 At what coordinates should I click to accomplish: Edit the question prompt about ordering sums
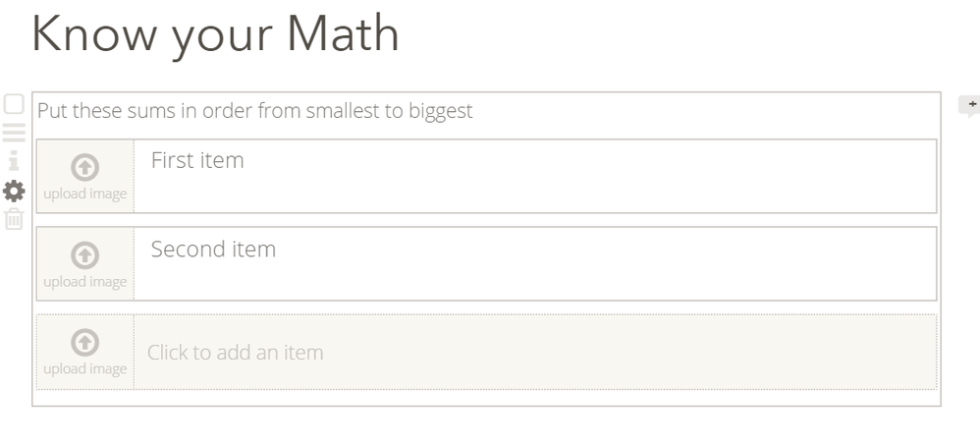coord(254,111)
